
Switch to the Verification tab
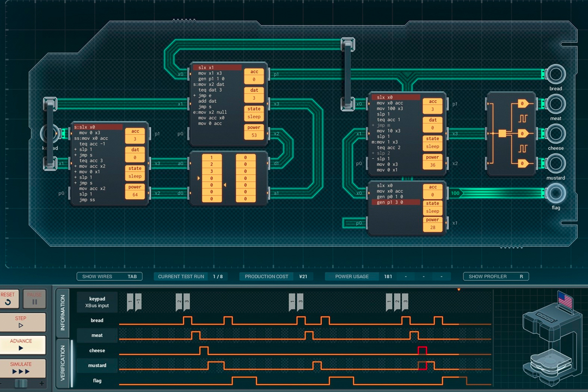(x=63, y=363)
